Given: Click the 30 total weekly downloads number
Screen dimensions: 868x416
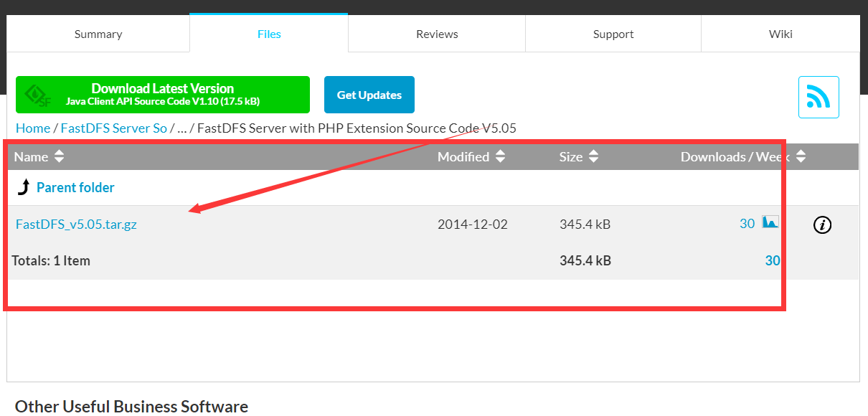Looking at the screenshot, I should (x=773, y=260).
